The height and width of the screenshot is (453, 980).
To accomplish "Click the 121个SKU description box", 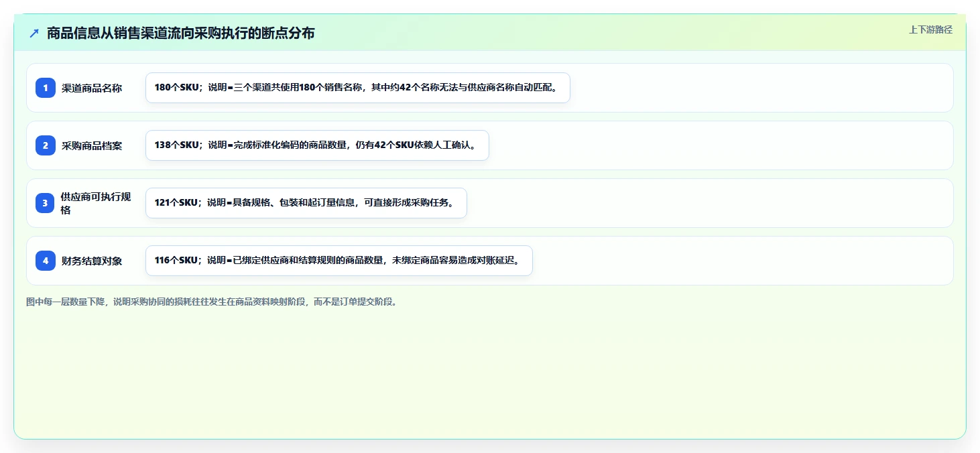I will pos(306,203).
